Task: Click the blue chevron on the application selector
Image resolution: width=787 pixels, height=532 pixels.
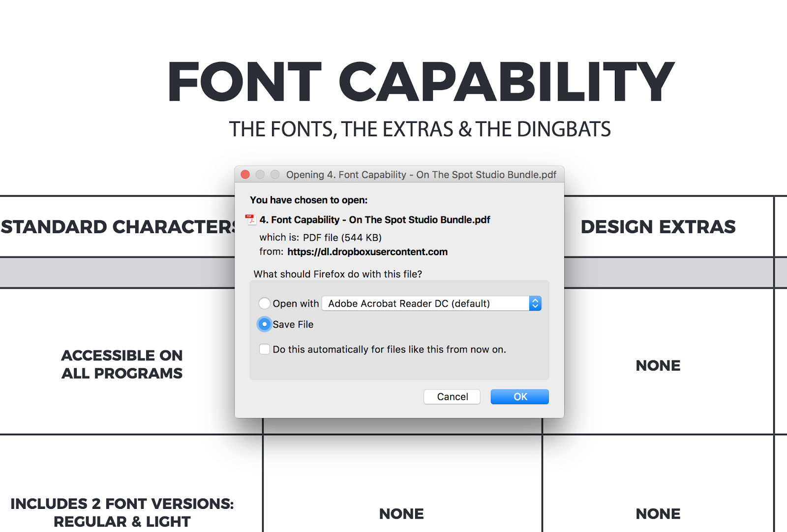Action: click(535, 303)
